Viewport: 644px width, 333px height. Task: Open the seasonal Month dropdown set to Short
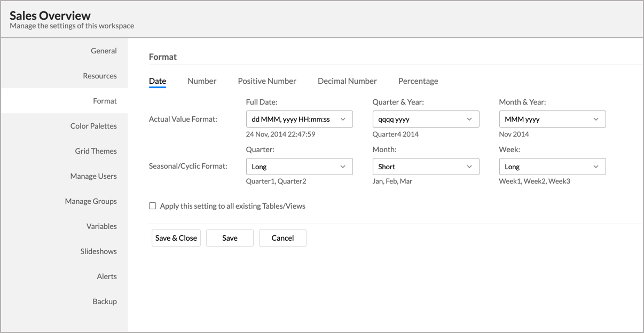point(426,166)
